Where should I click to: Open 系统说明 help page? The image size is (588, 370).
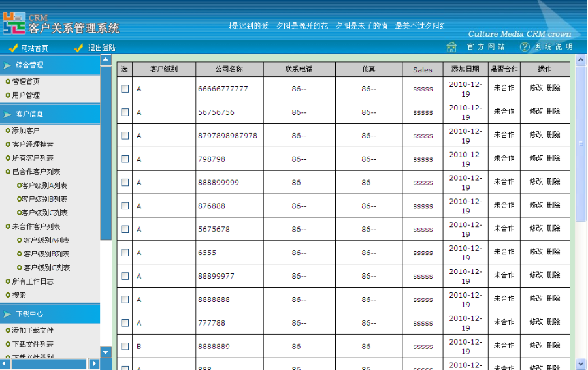pos(554,47)
